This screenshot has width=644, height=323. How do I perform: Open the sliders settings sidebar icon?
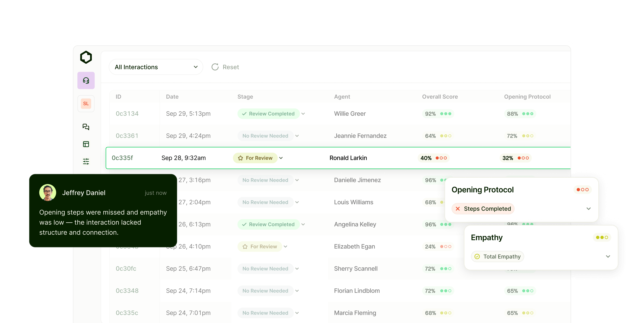pos(86,161)
